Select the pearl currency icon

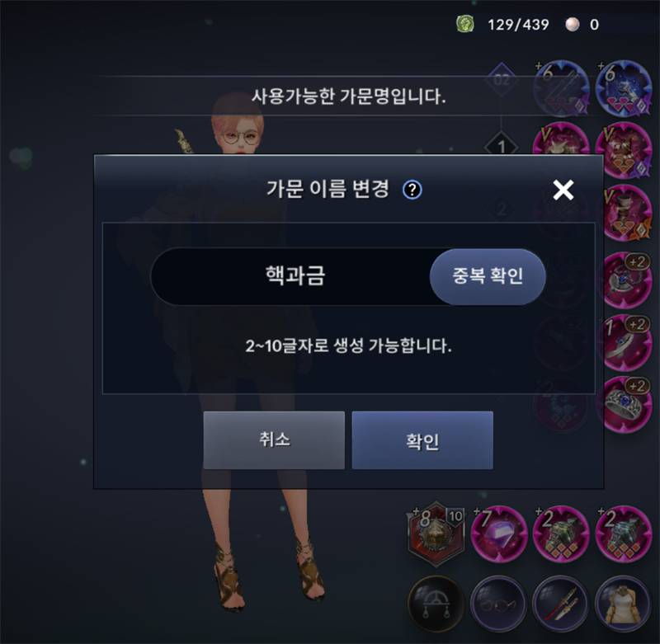572,25
